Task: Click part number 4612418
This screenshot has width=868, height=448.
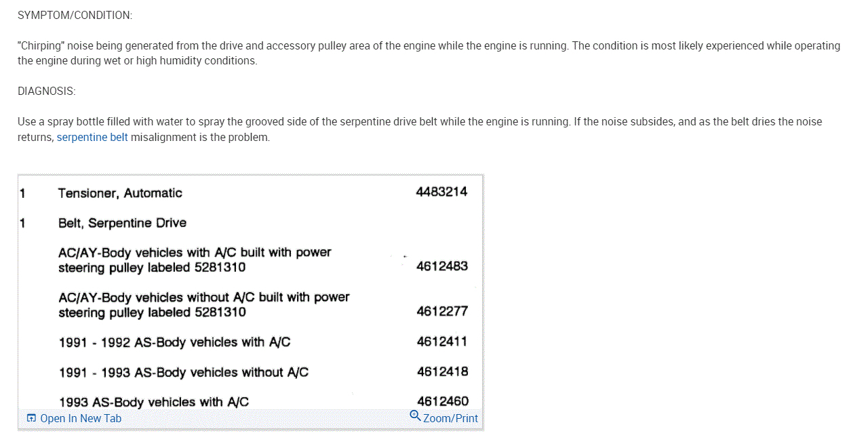Action: (x=442, y=371)
